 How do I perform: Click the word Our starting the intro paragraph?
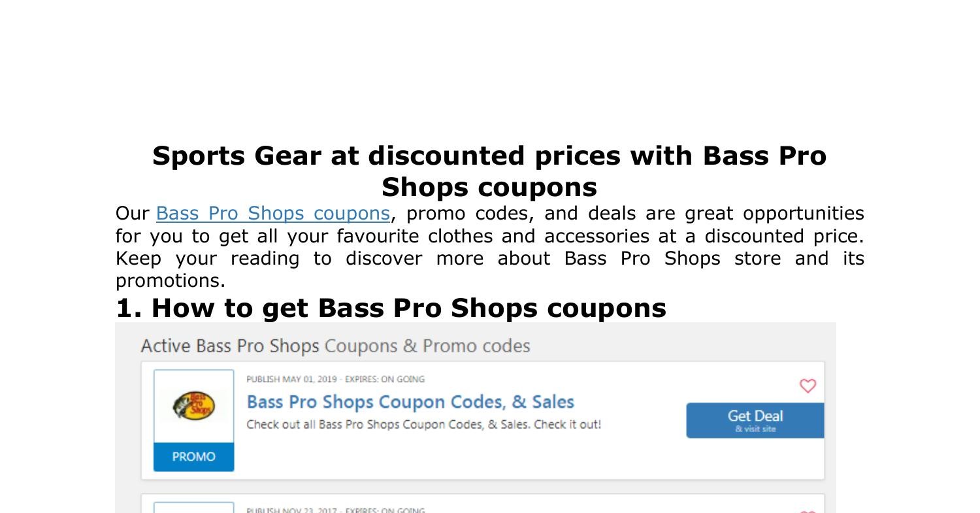(x=133, y=214)
